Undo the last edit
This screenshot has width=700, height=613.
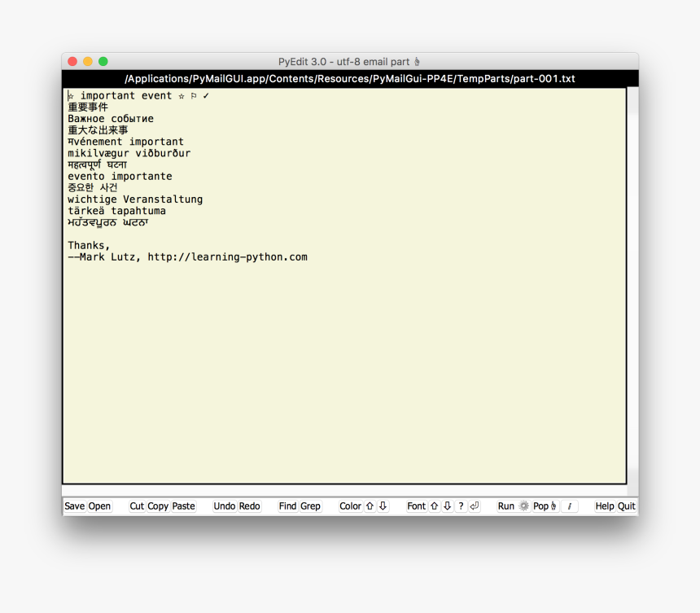click(224, 506)
